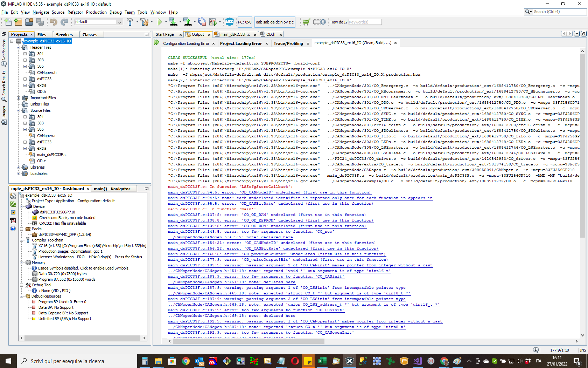
Task: Run the project with the green Run arrow
Action: (160, 22)
